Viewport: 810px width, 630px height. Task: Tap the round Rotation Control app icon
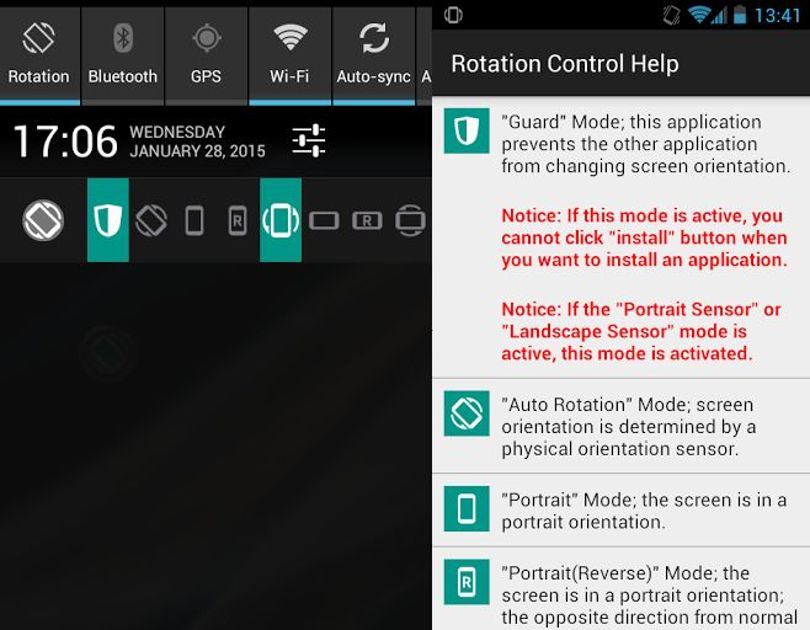click(43, 220)
